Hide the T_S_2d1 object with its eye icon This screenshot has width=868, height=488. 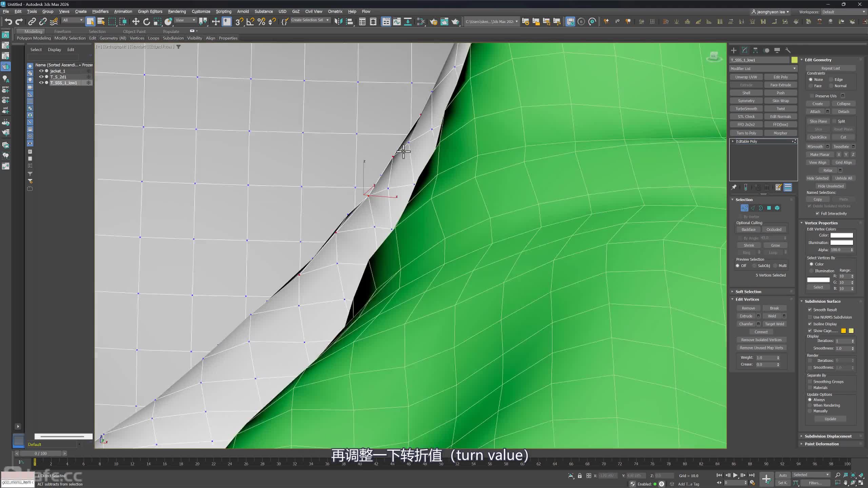point(41,77)
